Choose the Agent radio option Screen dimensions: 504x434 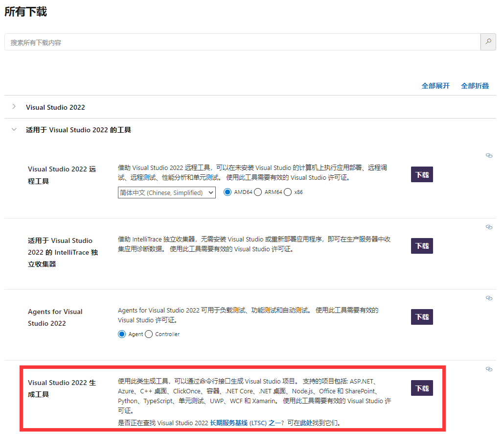coord(121,334)
